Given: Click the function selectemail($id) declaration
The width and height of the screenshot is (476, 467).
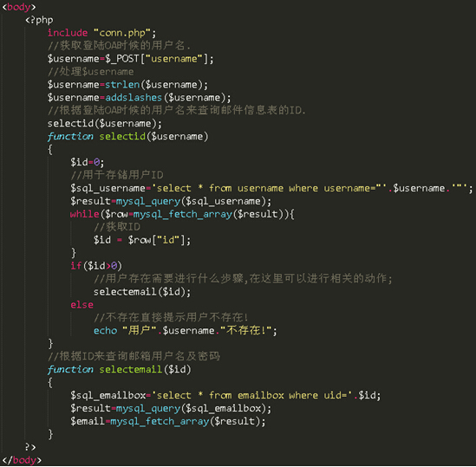Looking at the screenshot, I should [x=119, y=369].
